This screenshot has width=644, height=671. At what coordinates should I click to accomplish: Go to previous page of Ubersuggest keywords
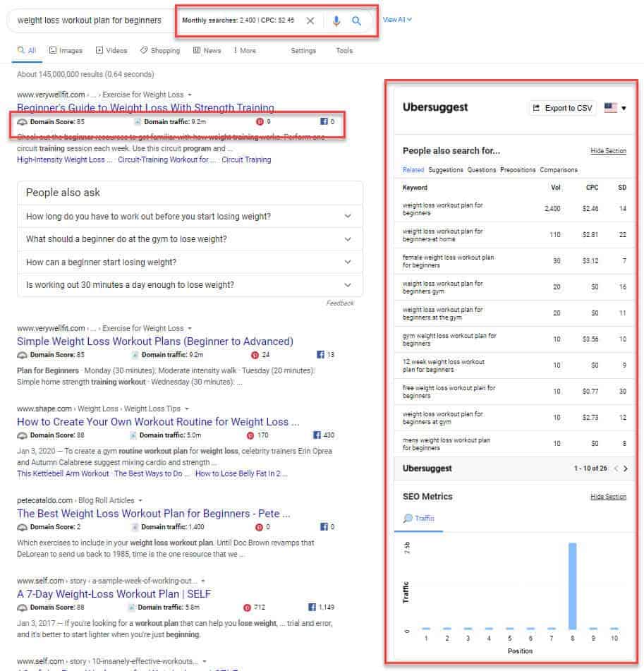[x=614, y=469]
